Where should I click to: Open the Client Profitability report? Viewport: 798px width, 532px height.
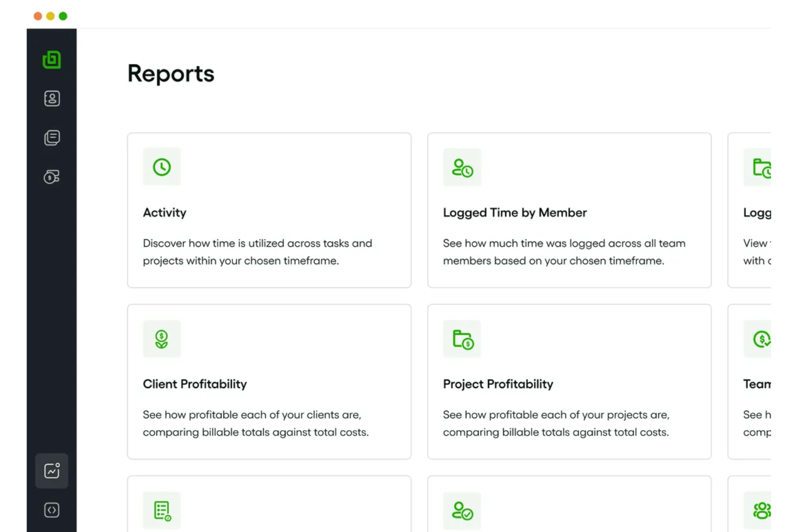pos(195,384)
